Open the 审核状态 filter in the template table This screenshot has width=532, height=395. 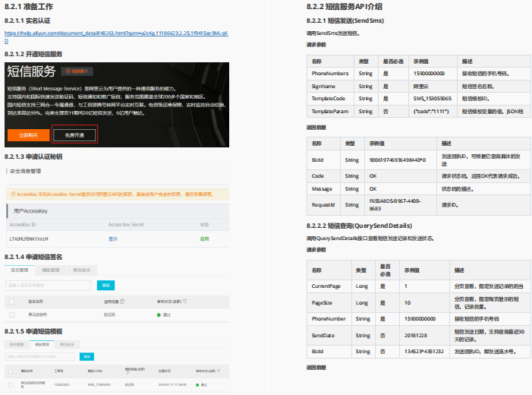pyautogui.click(x=218, y=371)
